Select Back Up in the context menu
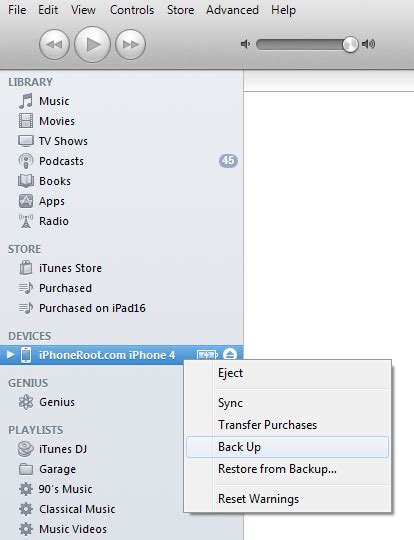Viewport: 414px width, 540px height. coord(287,447)
